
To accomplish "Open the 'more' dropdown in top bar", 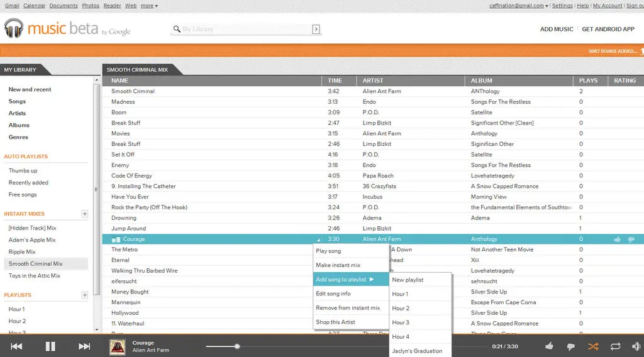I will tap(149, 6).
